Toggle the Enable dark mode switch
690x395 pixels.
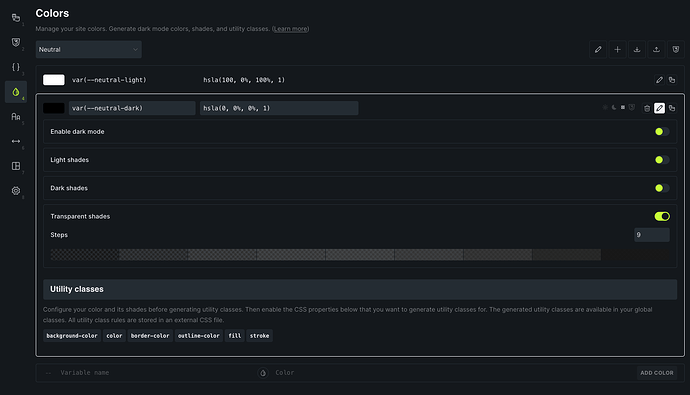tap(662, 132)
